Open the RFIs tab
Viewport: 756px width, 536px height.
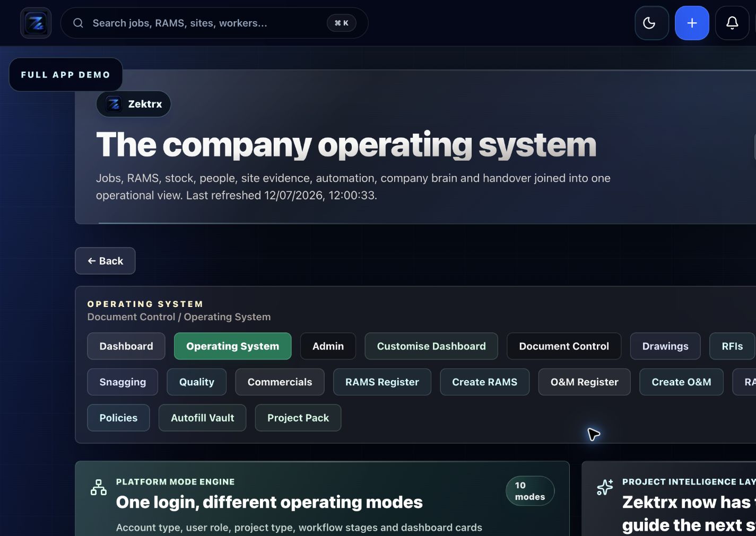coord(732,346)
